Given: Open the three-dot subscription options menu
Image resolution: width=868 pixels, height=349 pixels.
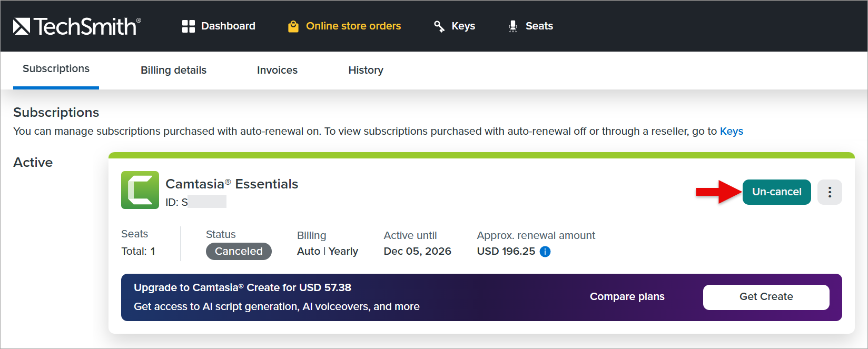Looking at the screenshot, I should tap(830, 192).
